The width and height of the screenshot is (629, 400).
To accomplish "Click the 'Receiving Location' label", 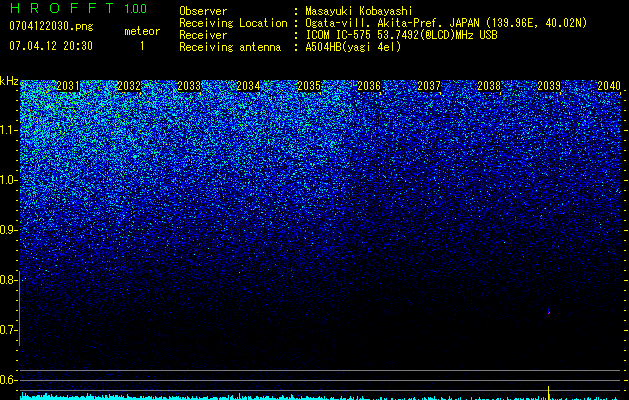I will [x=233, y=23].
